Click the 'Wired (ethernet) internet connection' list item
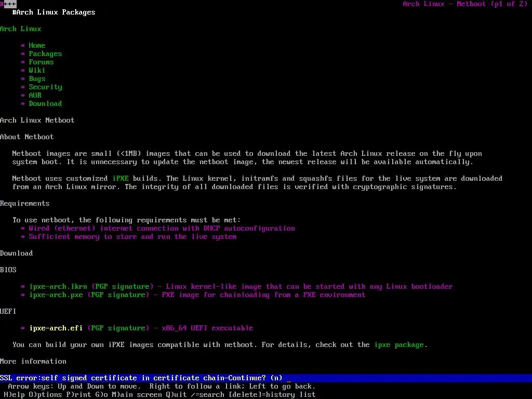This screenshot has height=399, width=532. click(x=162, y=229)
